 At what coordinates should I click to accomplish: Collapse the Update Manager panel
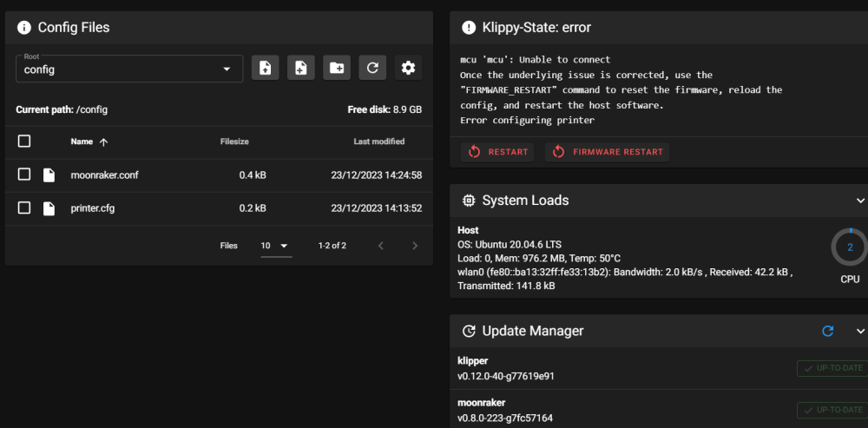click(860, 331)
